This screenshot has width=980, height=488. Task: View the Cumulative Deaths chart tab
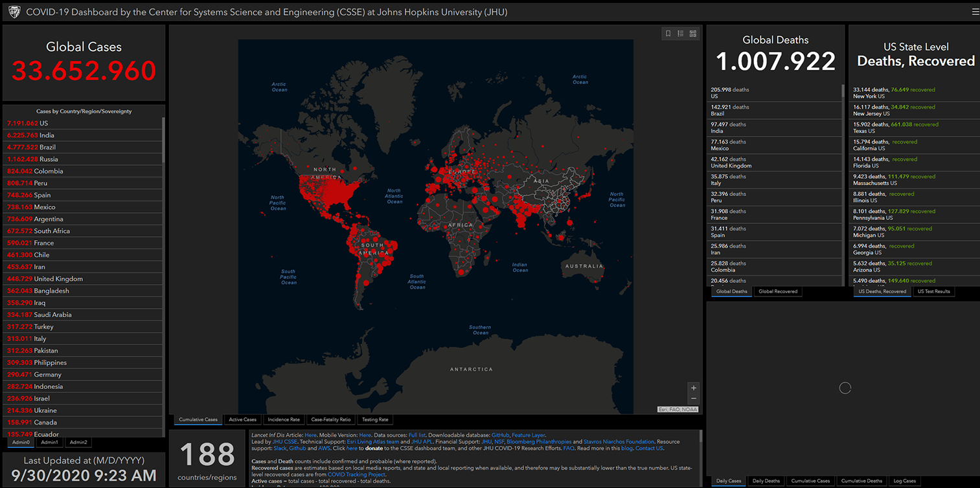(x=861, y=481)
